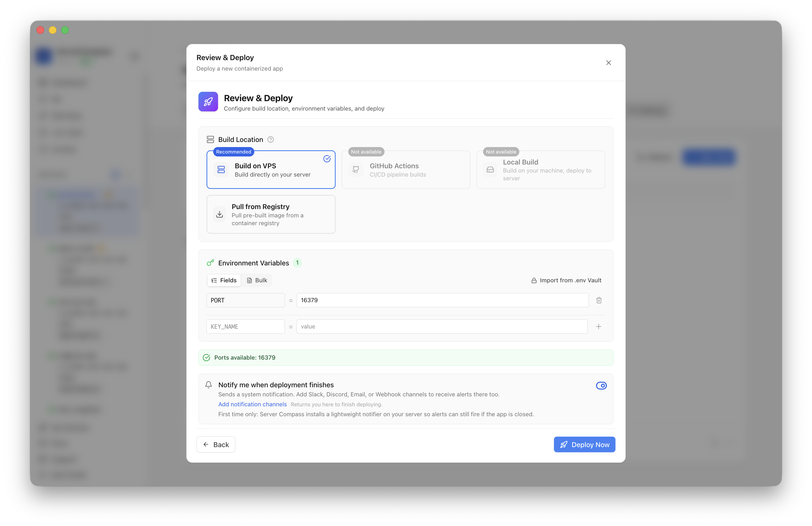Click Deploy Now button
The height and width of the screenshot is (526, 812).
[585, 444]
